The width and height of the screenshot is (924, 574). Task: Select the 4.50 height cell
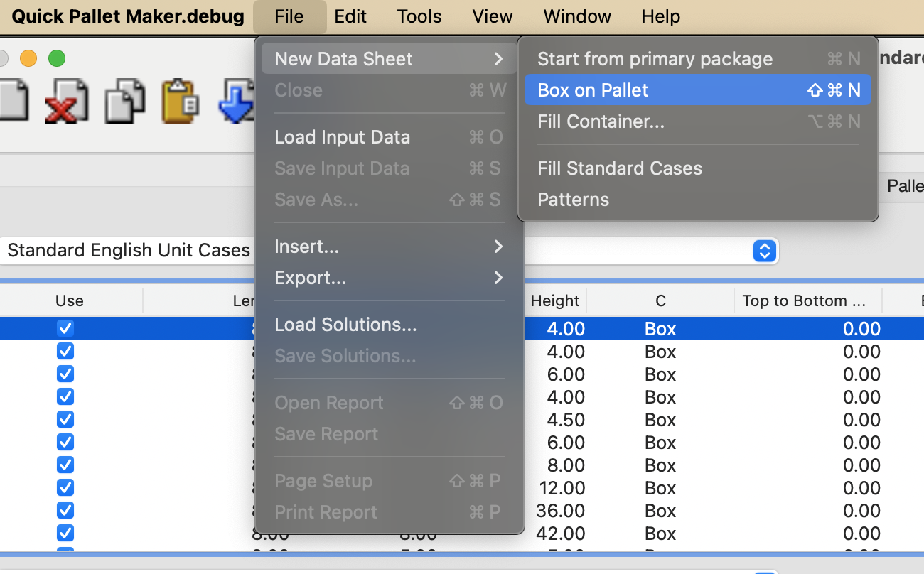click(566, 420)
